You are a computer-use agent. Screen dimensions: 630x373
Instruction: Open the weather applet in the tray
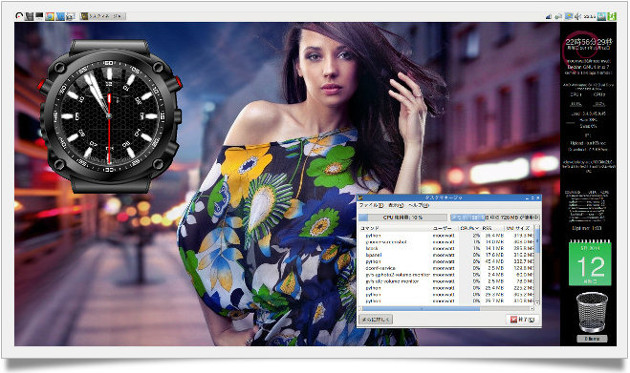(569, 16)
